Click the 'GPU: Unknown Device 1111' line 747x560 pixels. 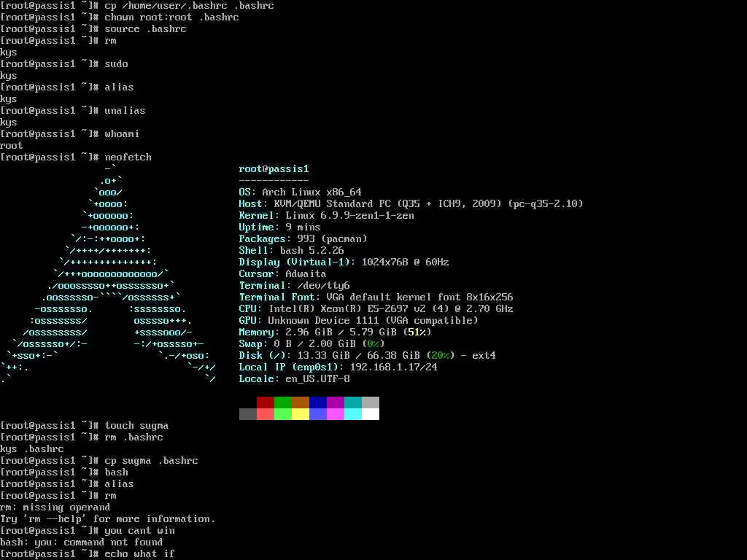pyautogui.click(x=359, y=321)
